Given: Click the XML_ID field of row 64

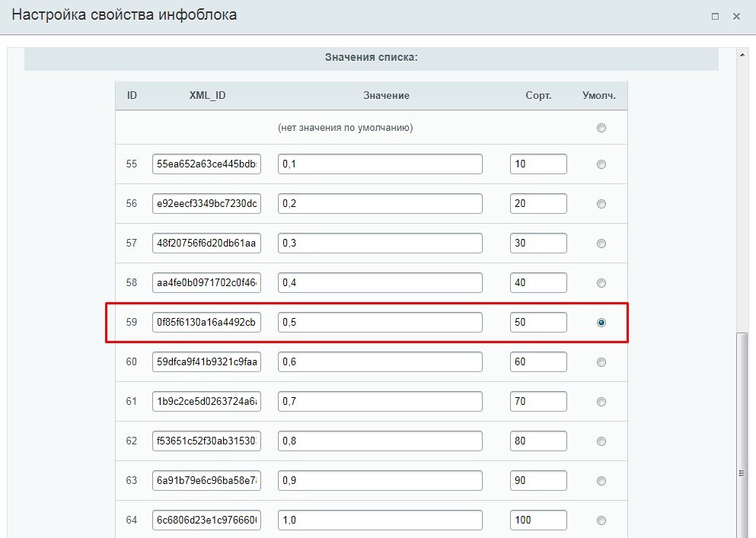Looking at the screenshot, I should [206, 520].
